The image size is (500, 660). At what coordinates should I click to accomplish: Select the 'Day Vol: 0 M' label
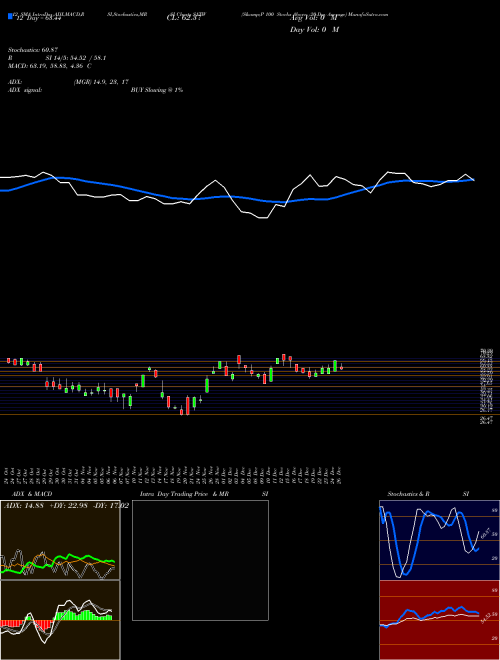[314, 30]
